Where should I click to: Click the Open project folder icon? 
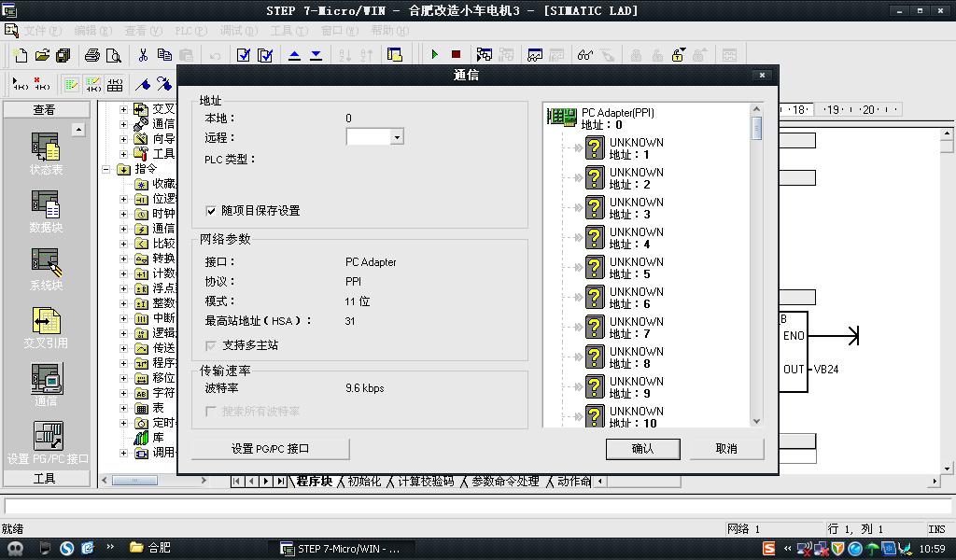(x=42, y=55)
